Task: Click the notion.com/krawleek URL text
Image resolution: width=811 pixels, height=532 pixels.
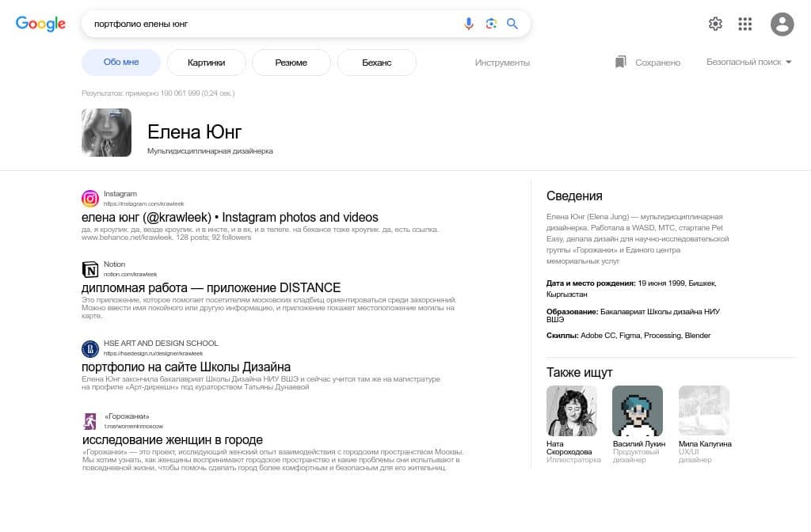Action: 131,275
